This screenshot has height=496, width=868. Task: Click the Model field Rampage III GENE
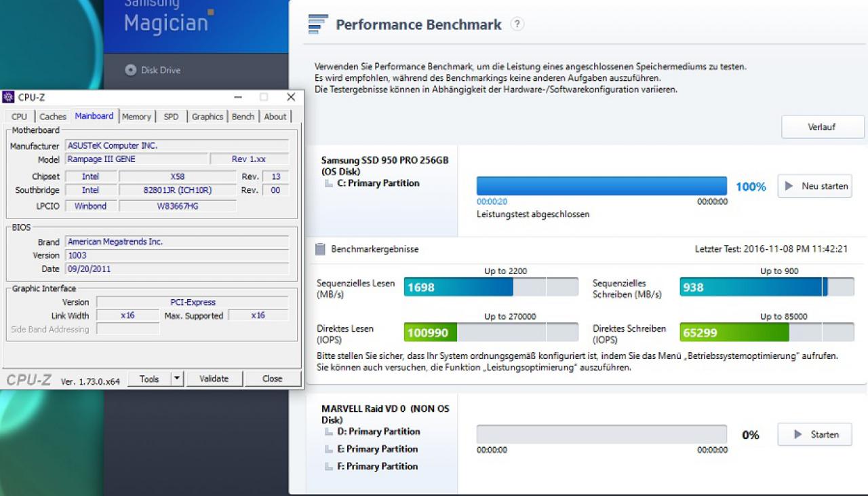(x=136, y=159)
